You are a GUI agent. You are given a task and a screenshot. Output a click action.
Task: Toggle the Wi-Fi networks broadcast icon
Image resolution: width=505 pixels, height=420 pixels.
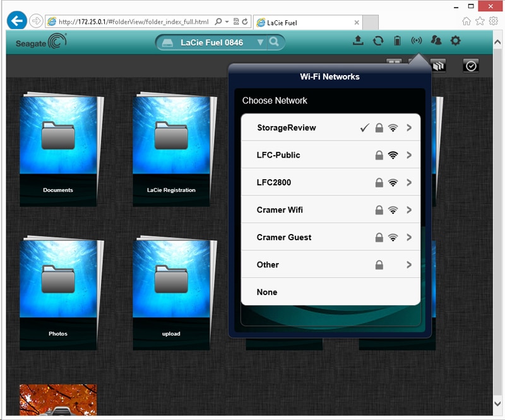[417, 40]
